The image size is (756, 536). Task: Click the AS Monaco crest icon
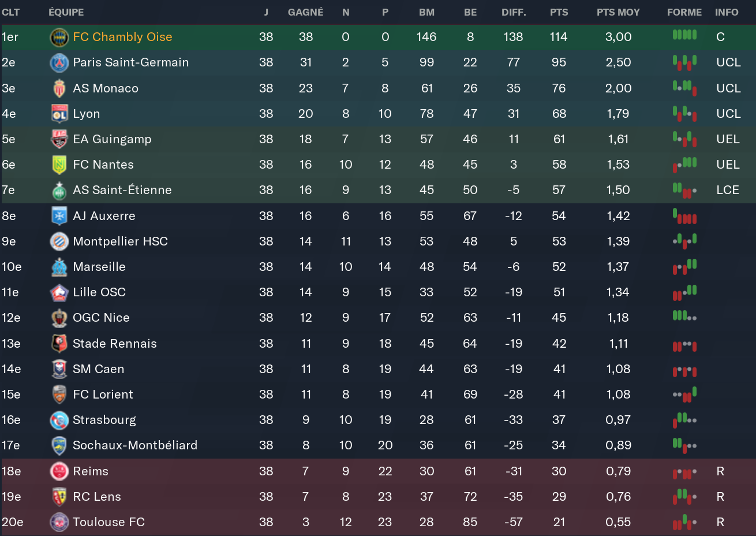click(59, 88)
